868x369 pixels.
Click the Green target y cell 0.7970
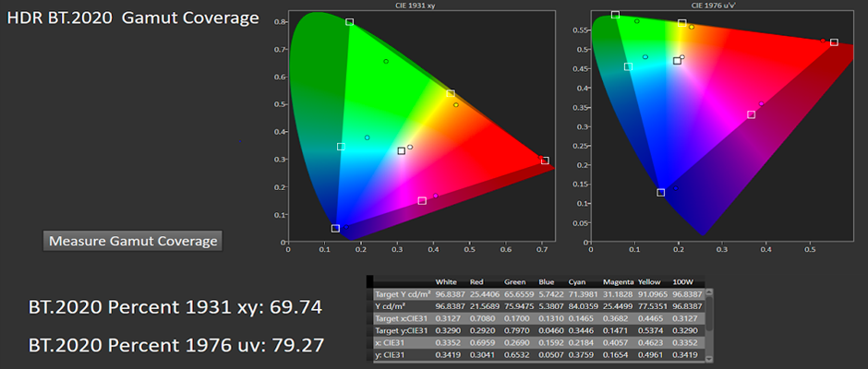(517, 331)
